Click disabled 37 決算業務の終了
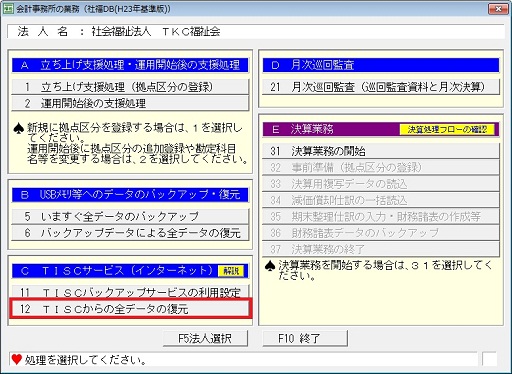The width and height of the screenshot is (512, 374). click(381, 249)
